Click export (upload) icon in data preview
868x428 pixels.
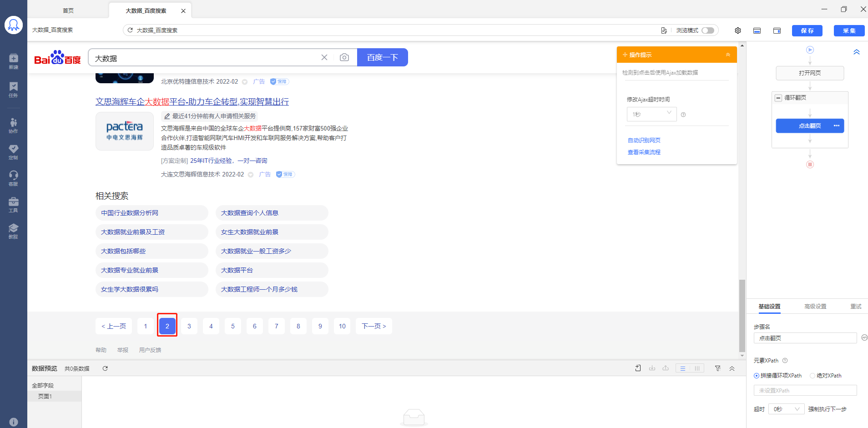coord(666,368)
